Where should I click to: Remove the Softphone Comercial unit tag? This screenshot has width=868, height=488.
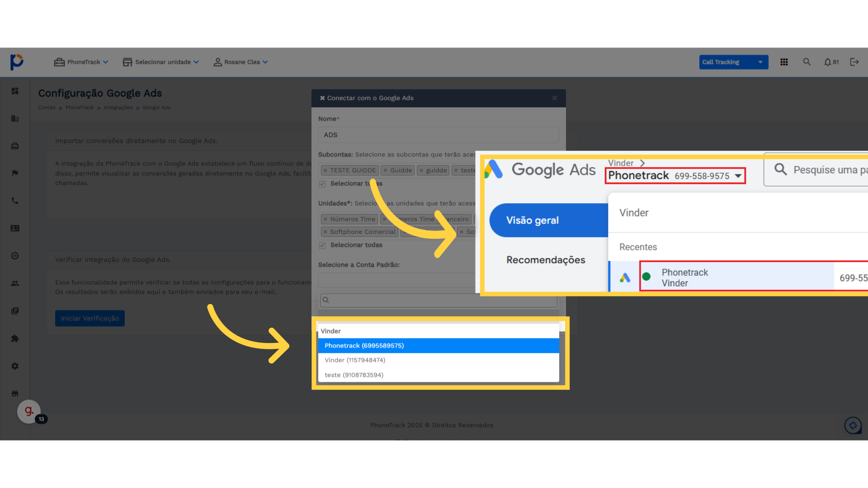(325, 232)
